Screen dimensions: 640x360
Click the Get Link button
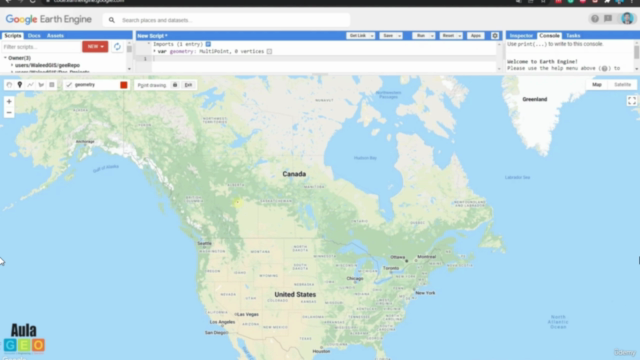coord(358,36)
